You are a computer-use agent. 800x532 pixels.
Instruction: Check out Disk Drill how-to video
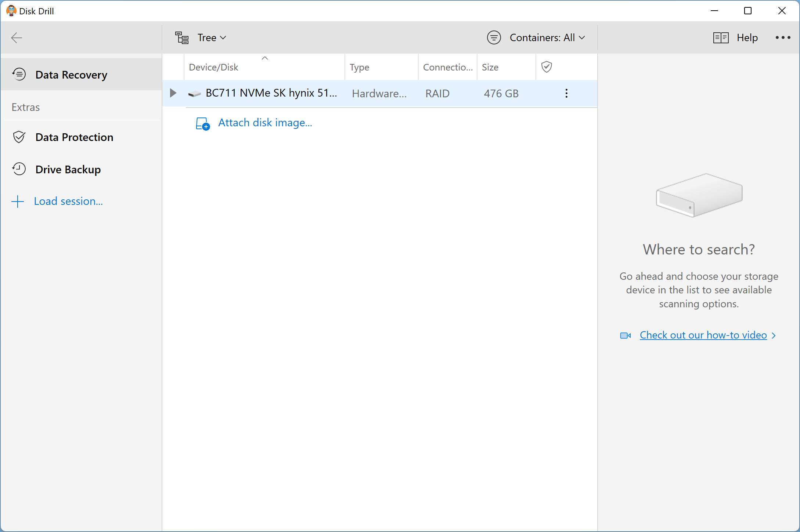point(703,335)
